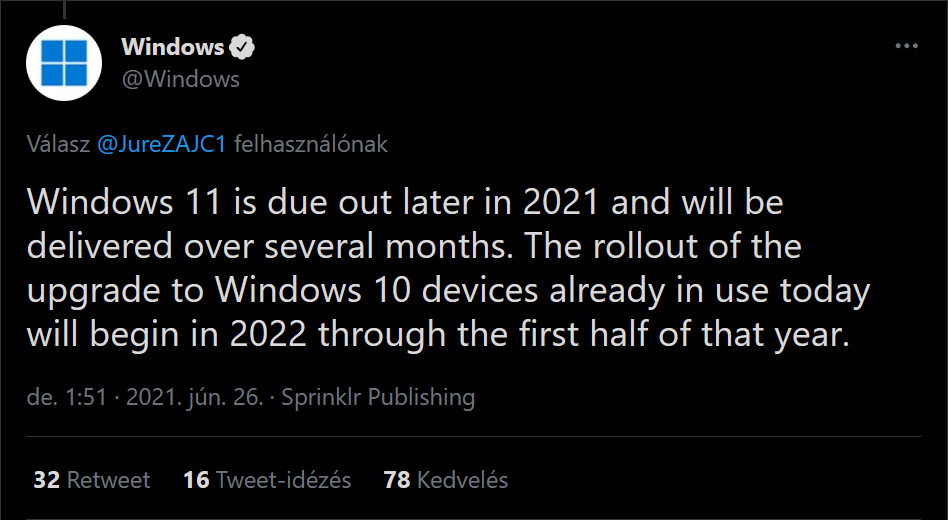
Task: Open the Windows profile avatar
Action: 64,63
